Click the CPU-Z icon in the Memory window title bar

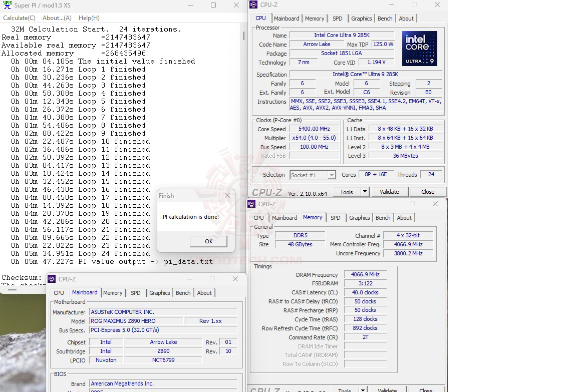coord(251,204)
